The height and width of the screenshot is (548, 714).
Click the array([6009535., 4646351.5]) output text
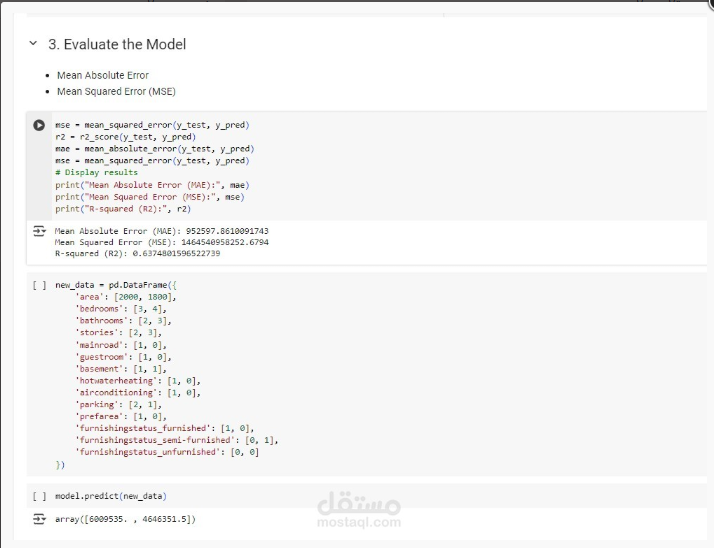125,520
